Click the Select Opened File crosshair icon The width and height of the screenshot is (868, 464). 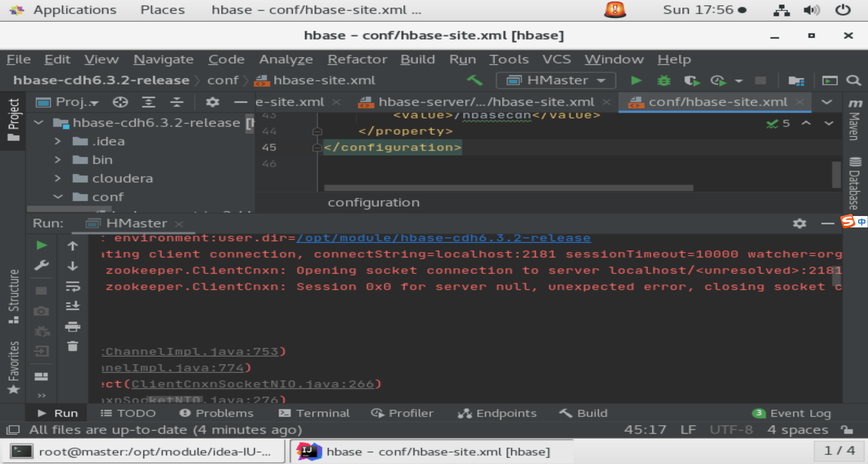(x=120, y=102)
